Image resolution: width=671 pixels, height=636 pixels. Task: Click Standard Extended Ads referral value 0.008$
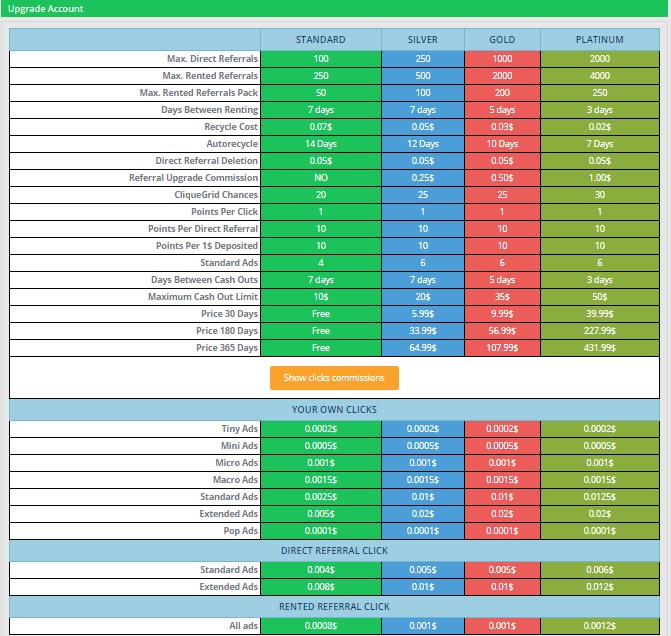coord(321,587)
